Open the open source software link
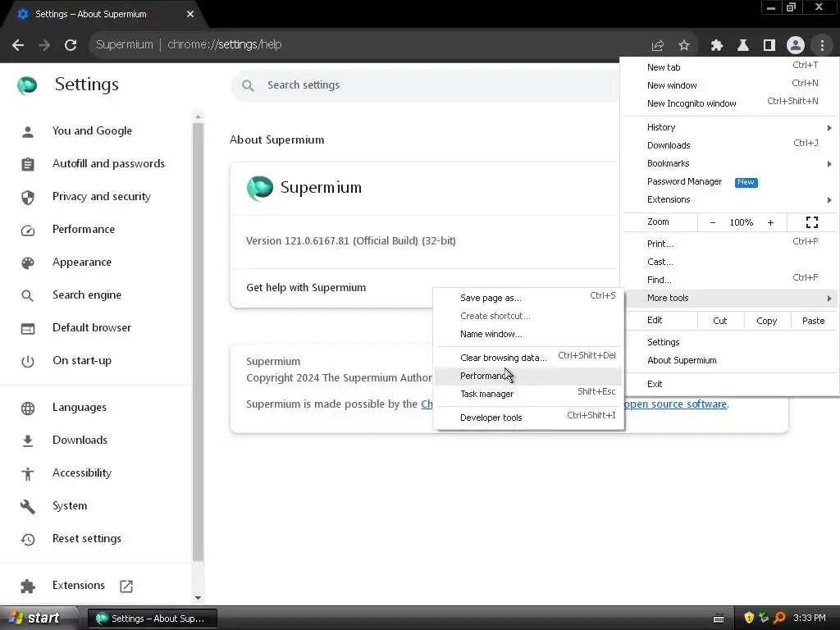 (676, 404)
